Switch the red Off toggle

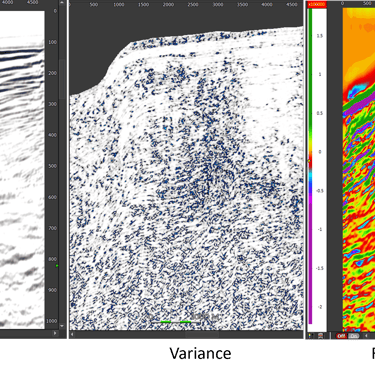(x=341, y=336)
